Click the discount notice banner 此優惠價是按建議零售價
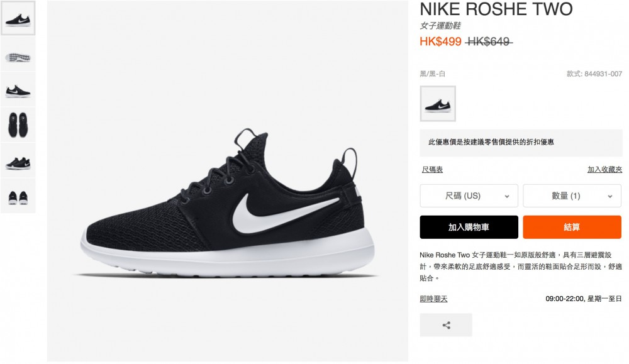 pos(521,142)
